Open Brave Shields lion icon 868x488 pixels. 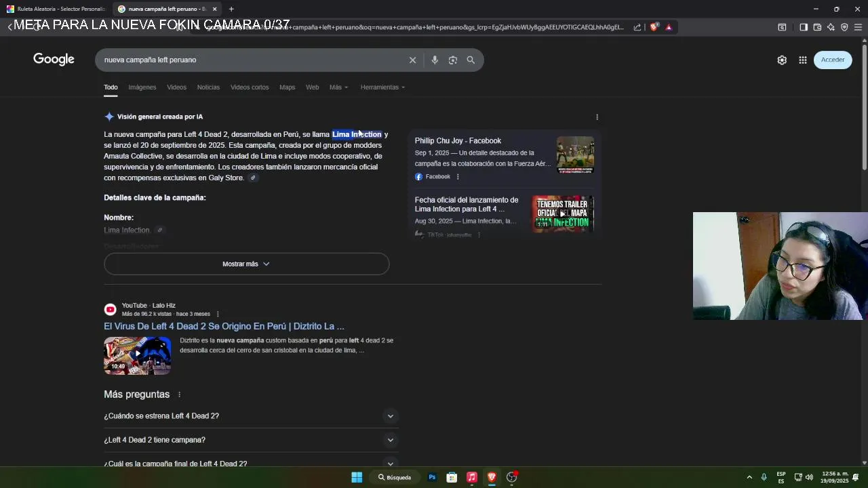[x=654, y=27]
